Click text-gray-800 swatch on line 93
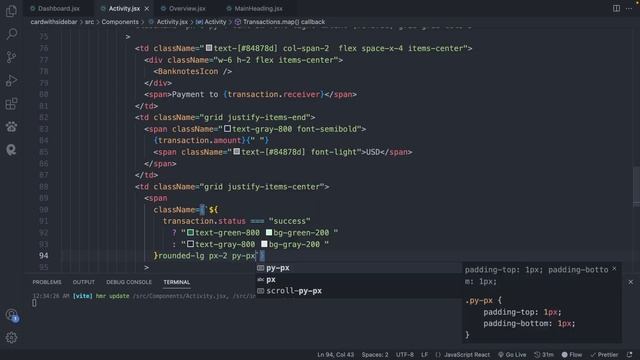This screenshot has height=360, width=640. (x=190, y=244)
